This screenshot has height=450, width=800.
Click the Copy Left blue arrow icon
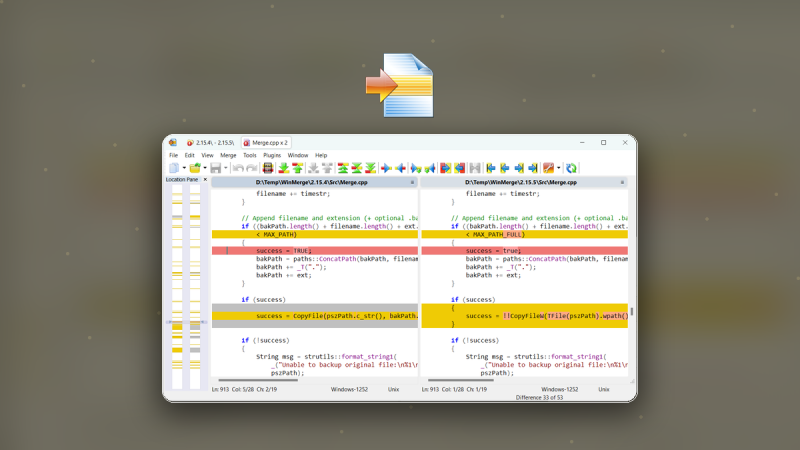(x=401, y=168)
